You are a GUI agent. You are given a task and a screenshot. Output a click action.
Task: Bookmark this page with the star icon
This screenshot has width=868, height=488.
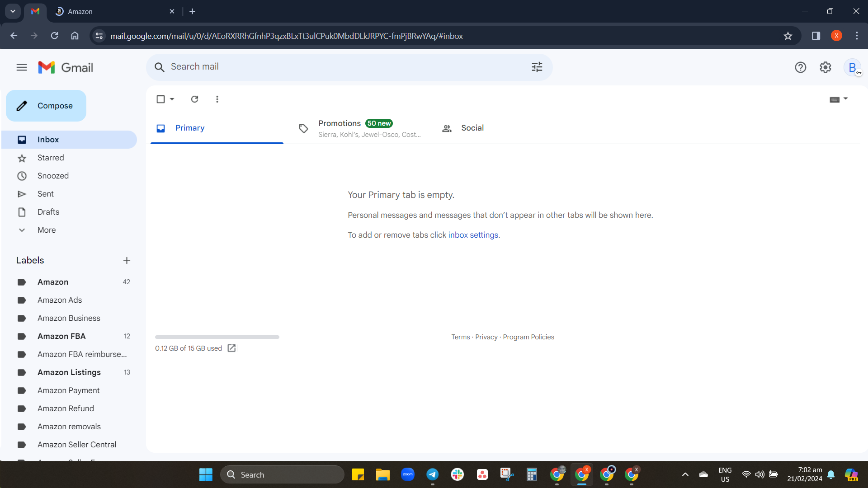tap(788, 36)
